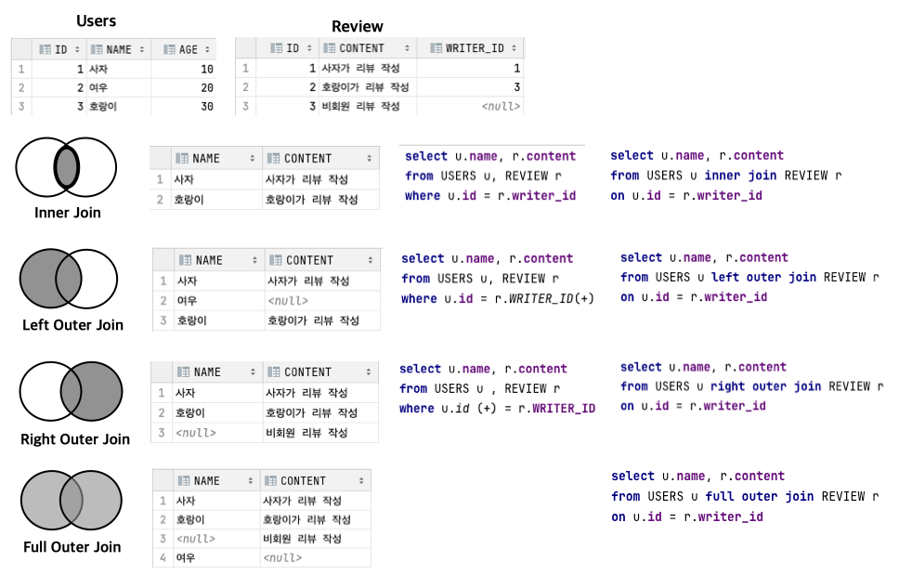Click the 'Right Outer Join' label
The width and height of the screenshot is (912, 588).
tap(75, 439)
